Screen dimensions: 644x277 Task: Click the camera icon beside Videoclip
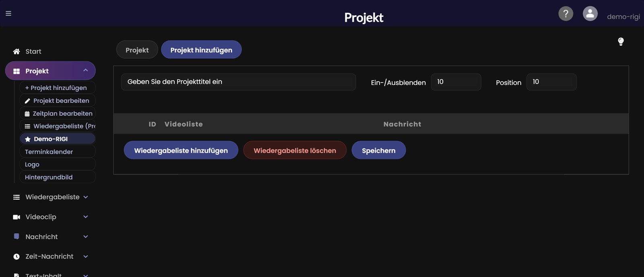[x=17, y=217]
